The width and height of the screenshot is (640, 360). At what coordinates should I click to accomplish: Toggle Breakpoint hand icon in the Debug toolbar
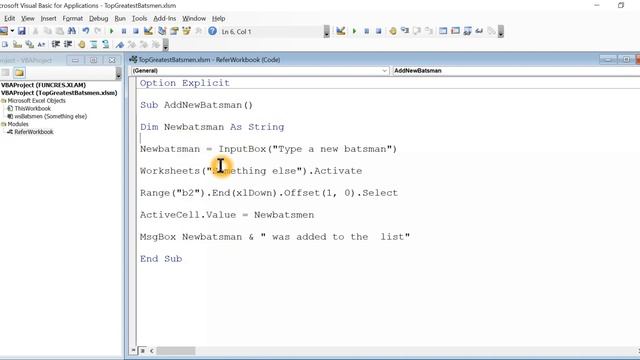[393, 31]
